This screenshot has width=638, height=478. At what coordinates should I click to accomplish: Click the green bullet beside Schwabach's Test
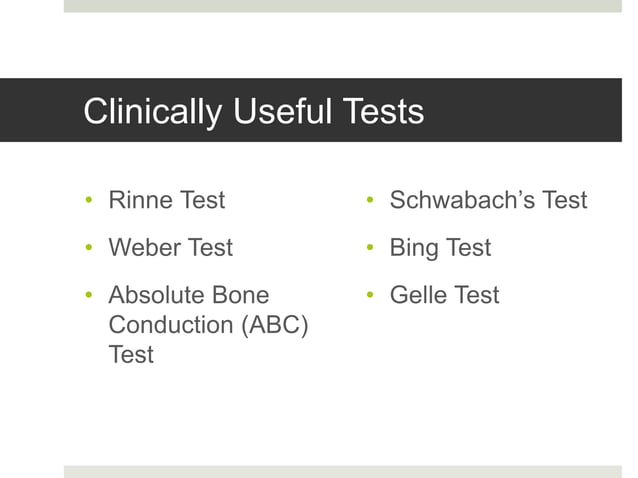[x=370, y=199]
